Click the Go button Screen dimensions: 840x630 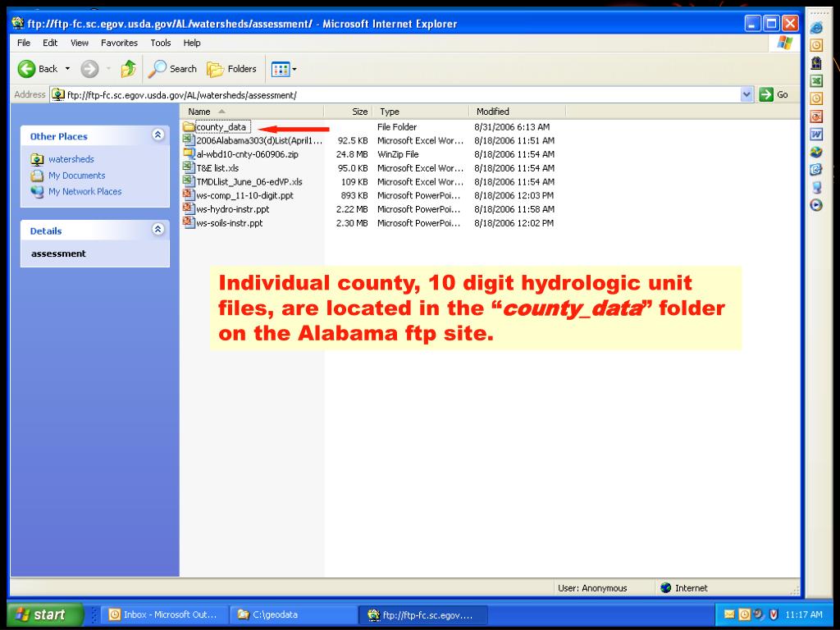(x=774, y=95)
